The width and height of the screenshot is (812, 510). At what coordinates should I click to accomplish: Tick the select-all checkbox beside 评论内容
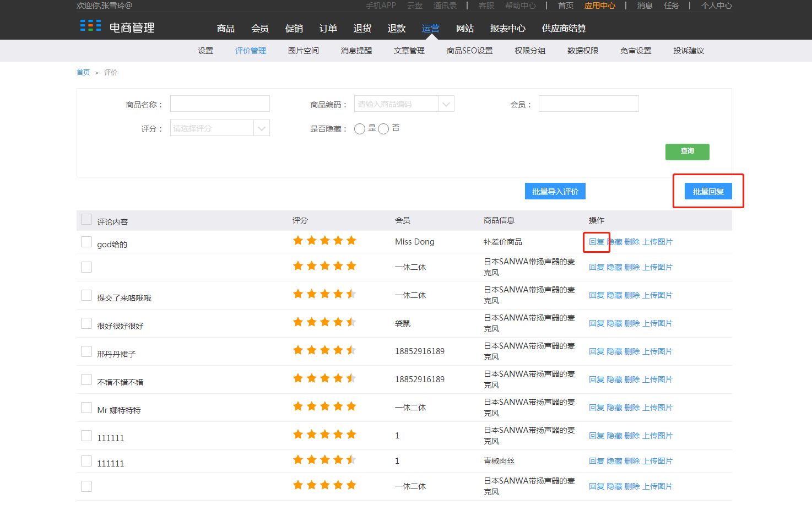tap(86, 219)
